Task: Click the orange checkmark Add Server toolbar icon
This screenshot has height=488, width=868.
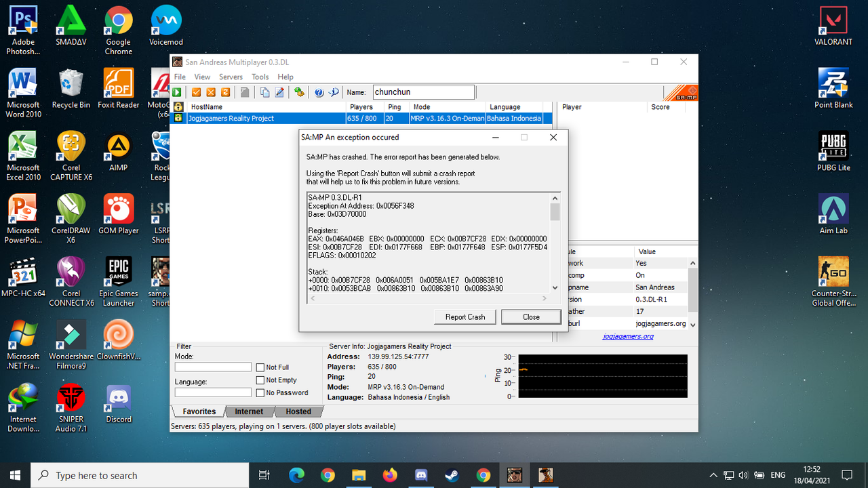Action: click(197, 92)
